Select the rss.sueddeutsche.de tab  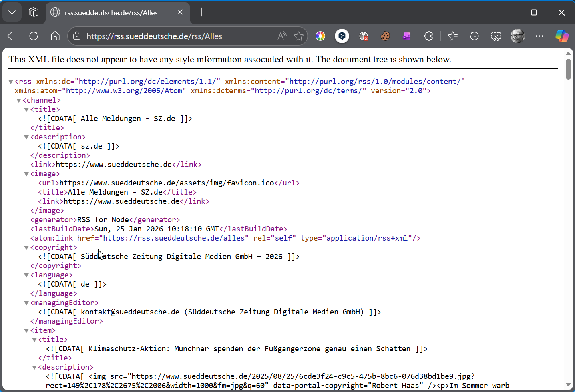[x=111, y=12]
